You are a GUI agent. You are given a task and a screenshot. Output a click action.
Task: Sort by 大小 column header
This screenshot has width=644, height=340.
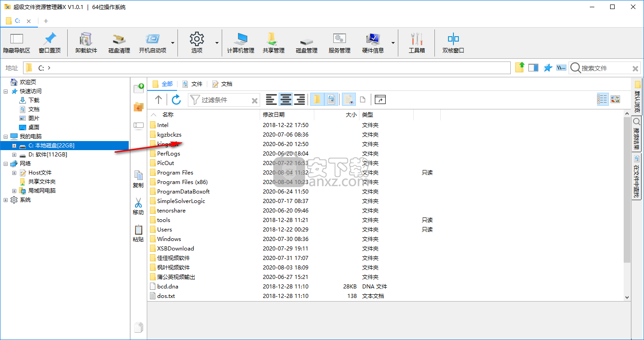(x=351, y=115)
